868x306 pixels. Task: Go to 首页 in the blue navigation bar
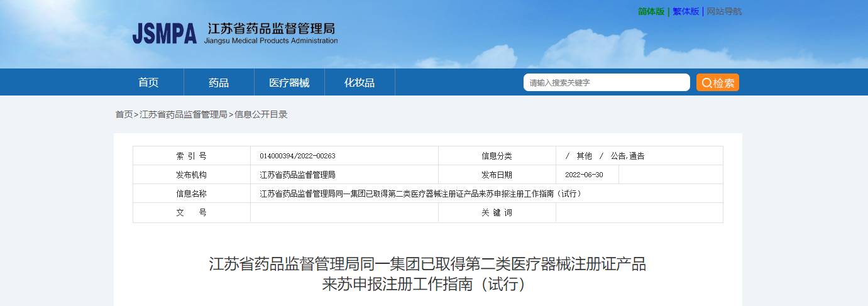(x=148, y=82)
